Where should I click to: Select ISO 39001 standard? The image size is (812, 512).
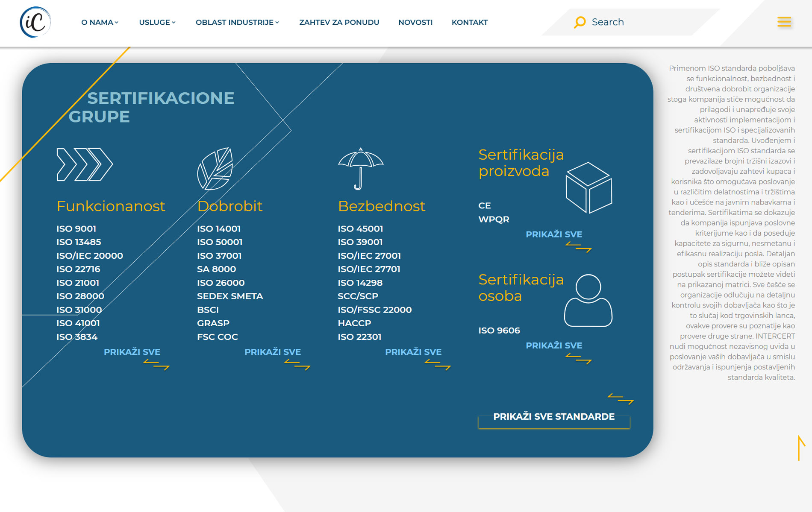[x=360, y=242]
